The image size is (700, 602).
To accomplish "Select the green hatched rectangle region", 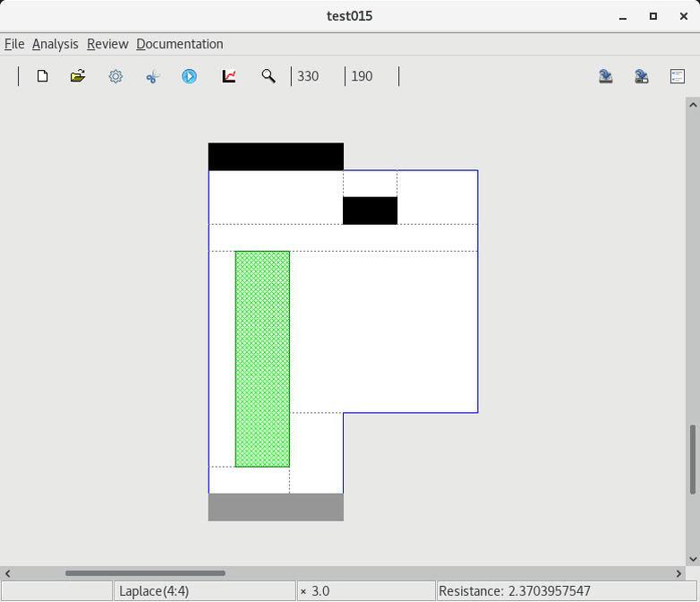I will pyautogui.click(x=262, y=358).
